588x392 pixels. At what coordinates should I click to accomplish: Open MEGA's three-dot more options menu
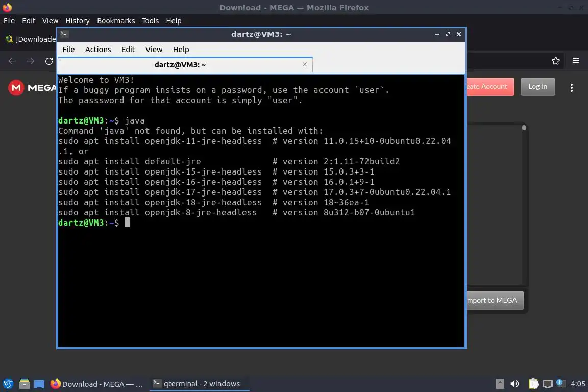click(572, 88)
